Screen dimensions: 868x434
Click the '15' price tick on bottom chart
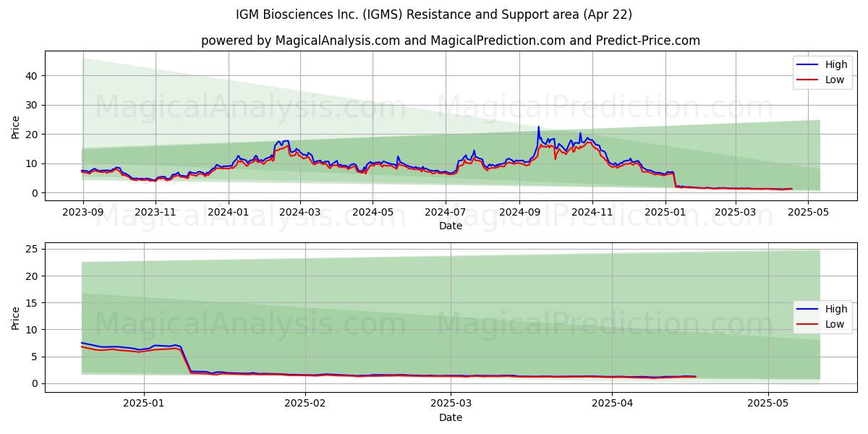[x=33, y=303]
